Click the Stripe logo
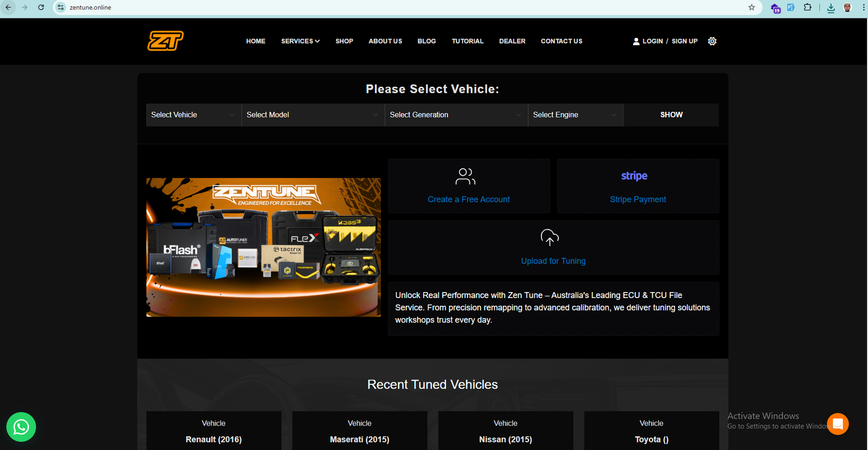This screenshot has width=868, height=450. pyautogui.click(x=634, y=176)
